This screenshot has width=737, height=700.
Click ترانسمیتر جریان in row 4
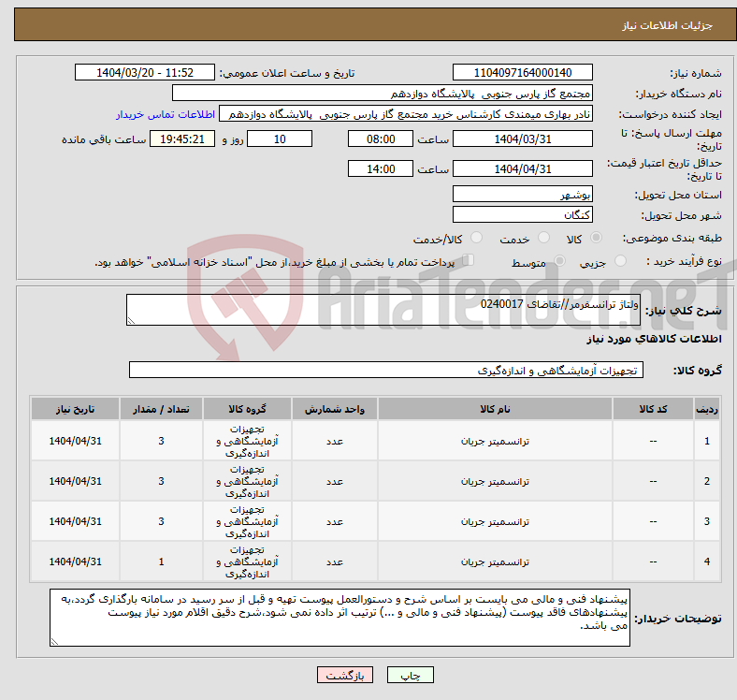[x=495, y=561]
